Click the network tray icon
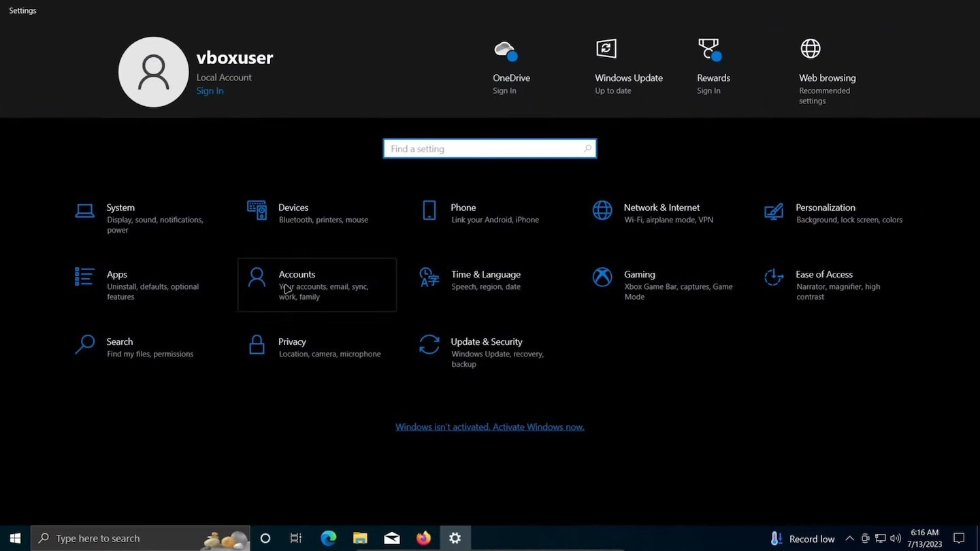The height and width of the screenshot is (551, 980). (x=881, y=538)
